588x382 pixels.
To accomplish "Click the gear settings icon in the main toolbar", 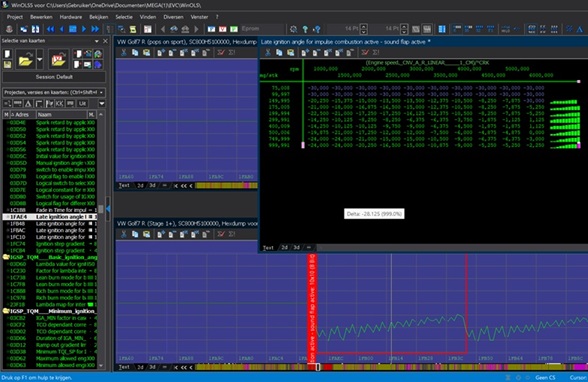I will click(x=294, y=29).
